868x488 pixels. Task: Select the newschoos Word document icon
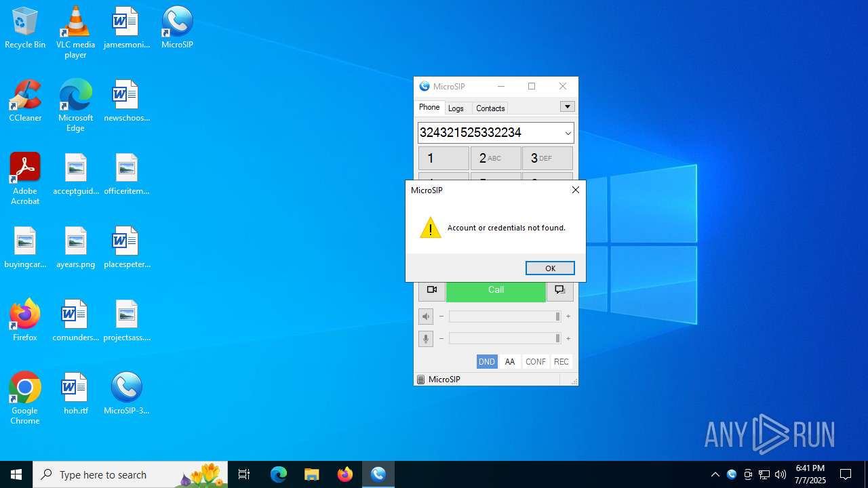tap(126, 102)
